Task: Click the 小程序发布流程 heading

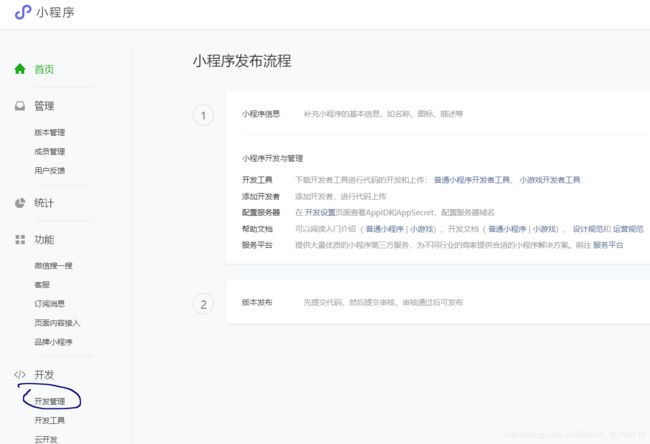Action: tap(242, 61)
